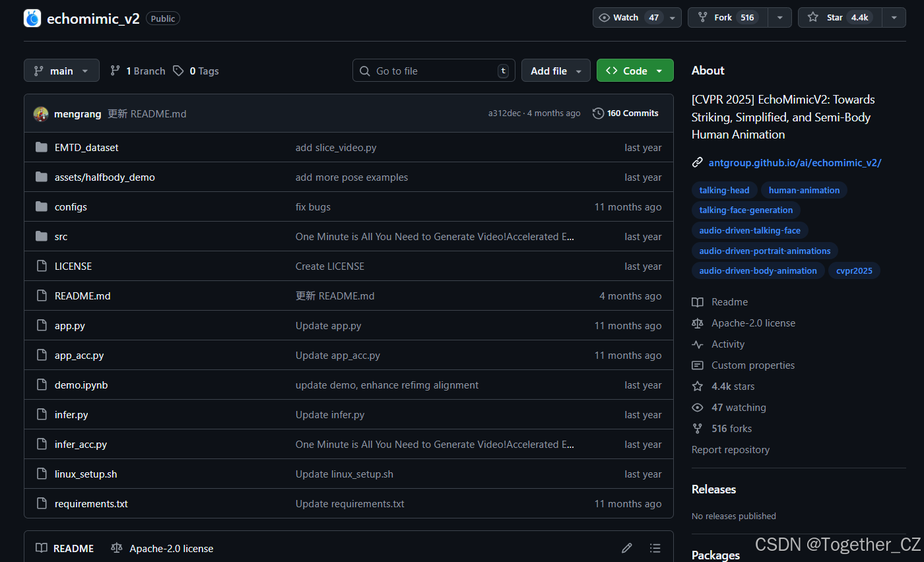The image size is (924, 562).
Task: Open mengrang author profile link
Action: pos(78,113)
